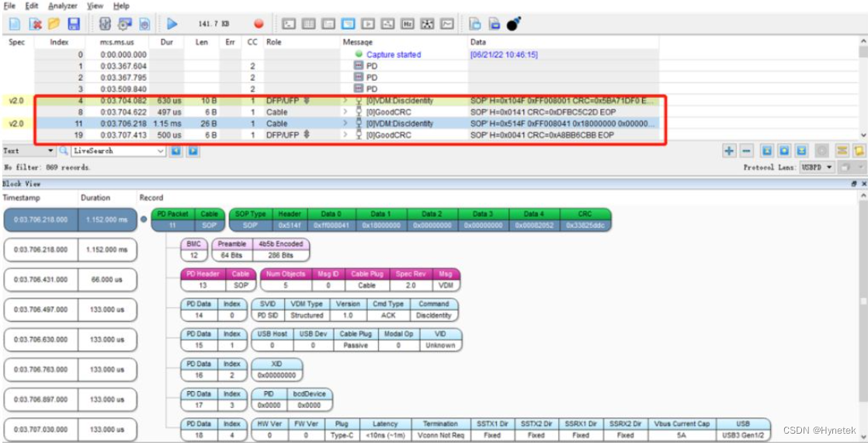Viewport: 868px width, 443px height.
Task: Sort by Data column header
Action: [564, 42]
